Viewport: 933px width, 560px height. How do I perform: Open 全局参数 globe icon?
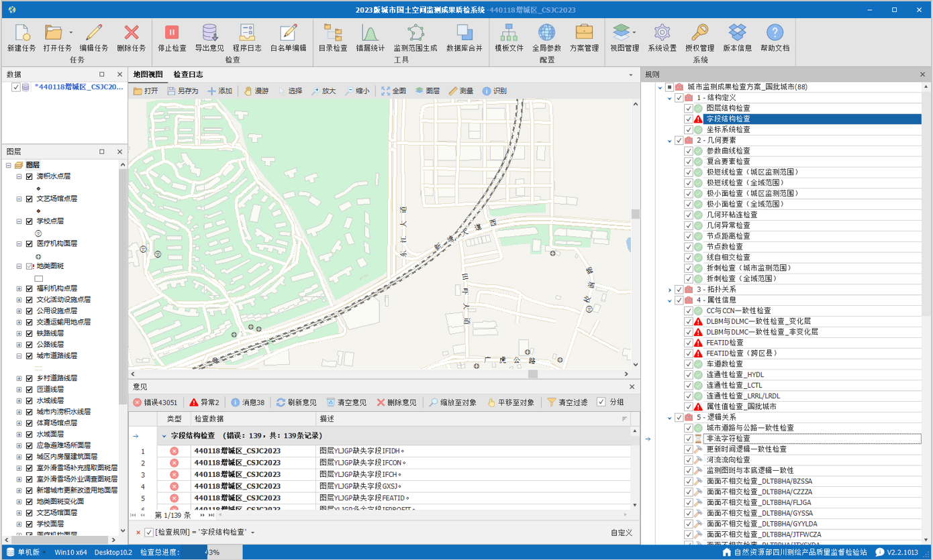[546, 32]
